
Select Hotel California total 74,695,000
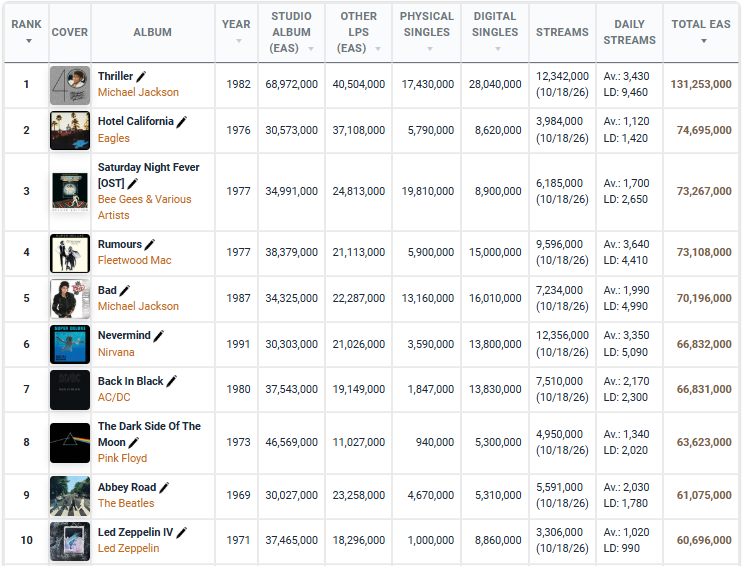click(x=704, y=130)
